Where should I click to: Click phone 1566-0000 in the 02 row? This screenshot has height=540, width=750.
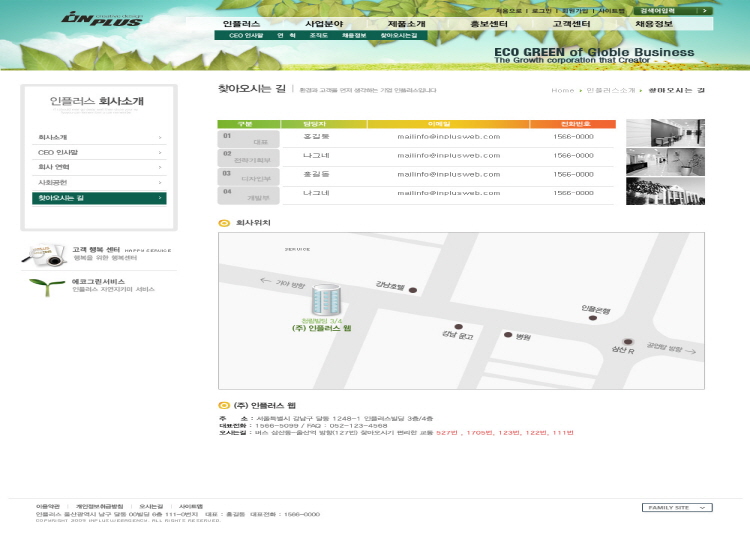coord(573,155)
